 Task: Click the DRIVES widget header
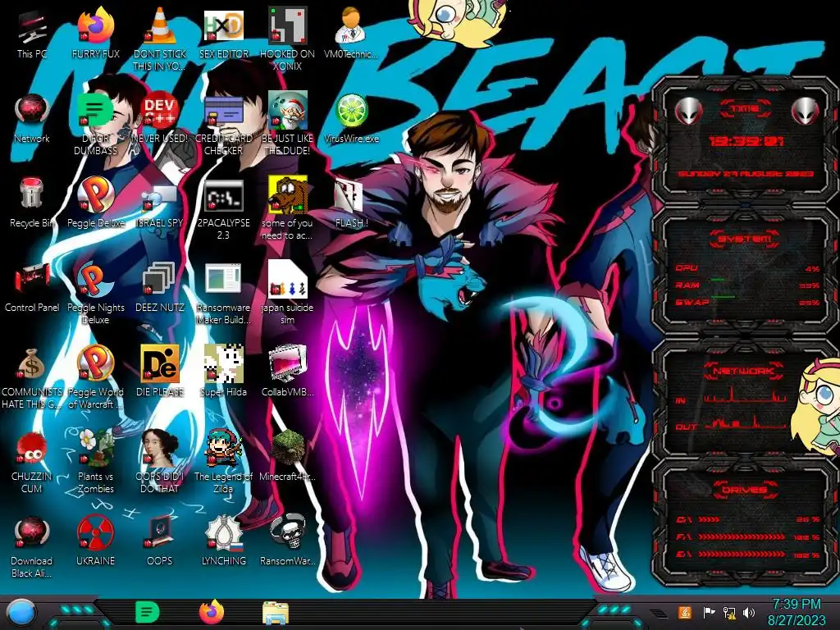coord(744,490)
